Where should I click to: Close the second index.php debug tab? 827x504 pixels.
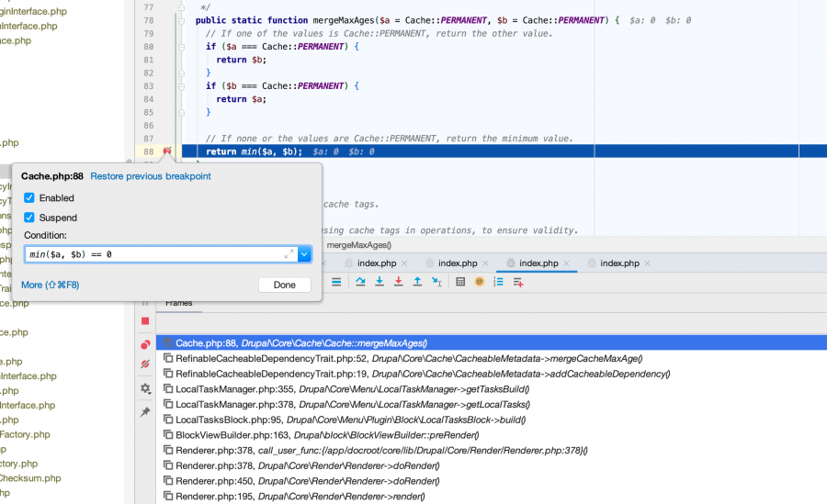pyautogui.click(x=485, y=263)
